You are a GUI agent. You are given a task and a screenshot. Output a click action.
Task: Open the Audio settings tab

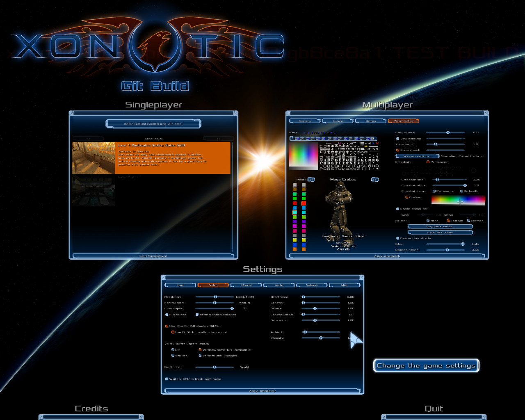(x=279, y=285)
